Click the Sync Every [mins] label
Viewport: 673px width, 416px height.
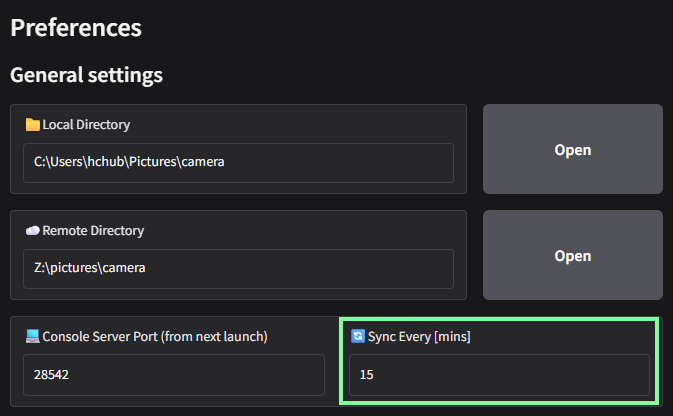419,337
